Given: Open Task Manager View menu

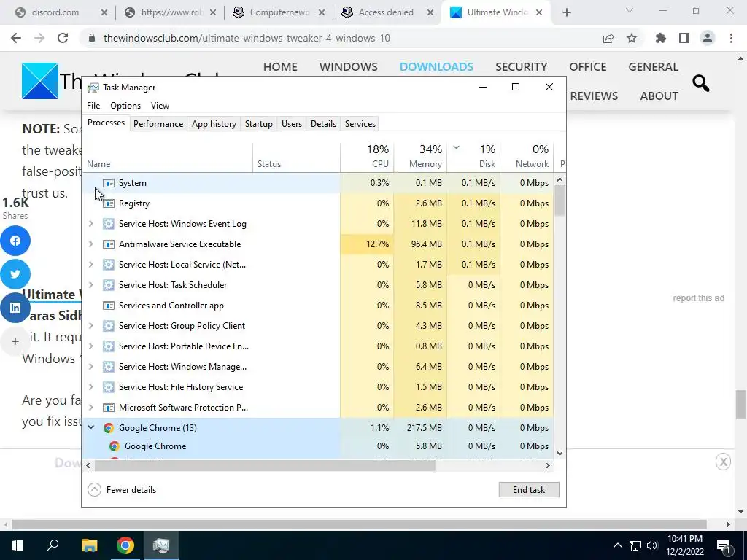Looking at the screenshot, I should tap(160, 106).
